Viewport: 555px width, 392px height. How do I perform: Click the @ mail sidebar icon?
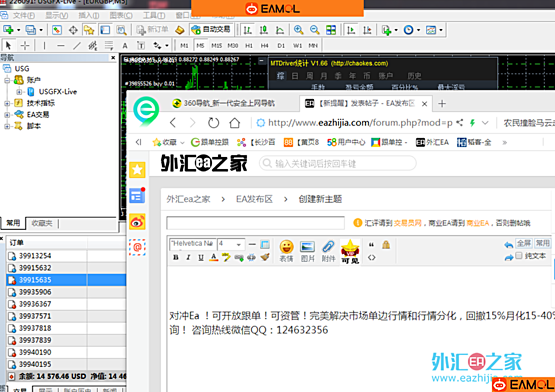coord(137,247)
